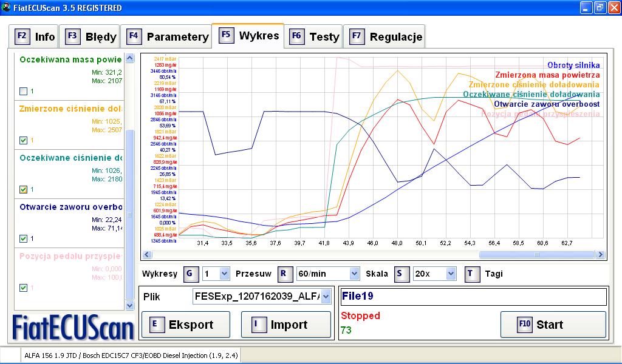Click the green 73 counter value

point(346,330)
